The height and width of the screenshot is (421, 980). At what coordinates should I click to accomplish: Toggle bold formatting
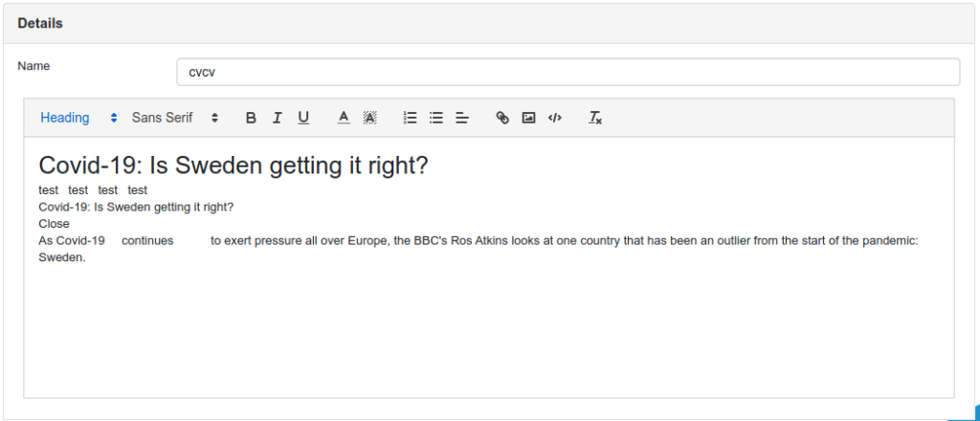(251, 118)
